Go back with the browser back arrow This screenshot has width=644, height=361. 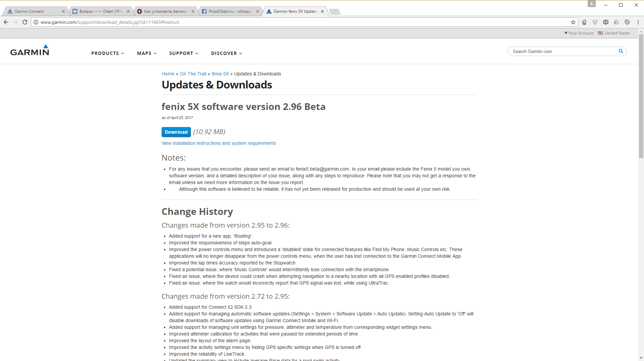click(x=6, y=22)
